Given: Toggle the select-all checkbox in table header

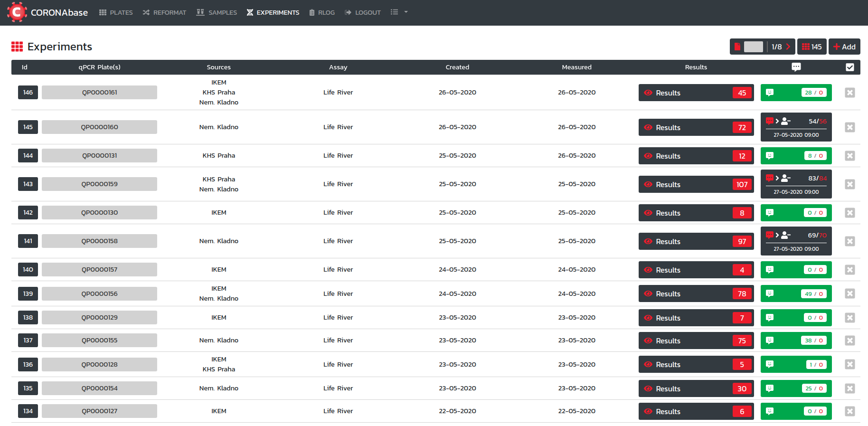Looking at the screenshot, I should coord(849,67).
